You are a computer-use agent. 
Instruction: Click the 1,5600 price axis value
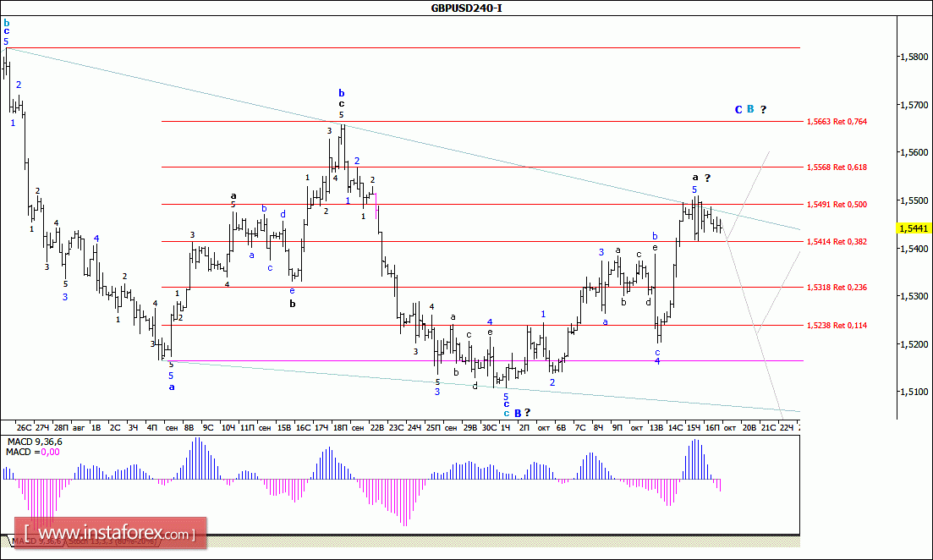pos(914,152)
